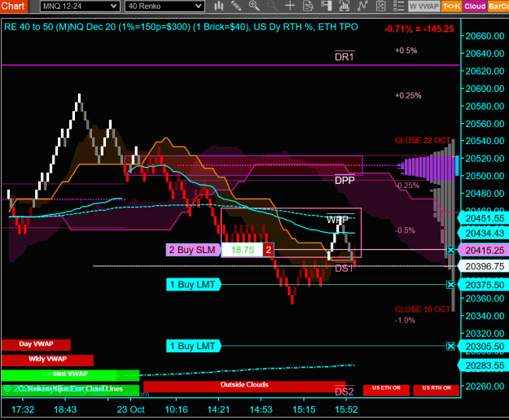Click the 14:21 time axis label

(218, 409)
